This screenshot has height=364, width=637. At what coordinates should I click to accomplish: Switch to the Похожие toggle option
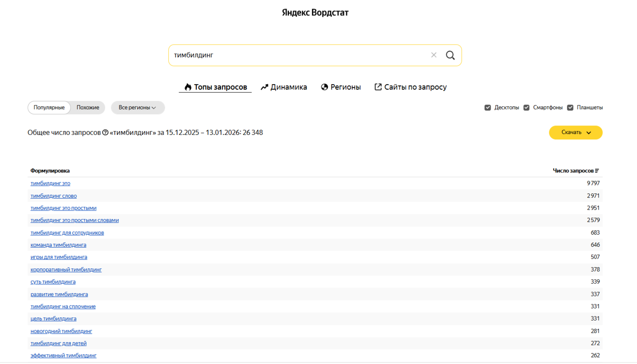[x=88, y=108]
